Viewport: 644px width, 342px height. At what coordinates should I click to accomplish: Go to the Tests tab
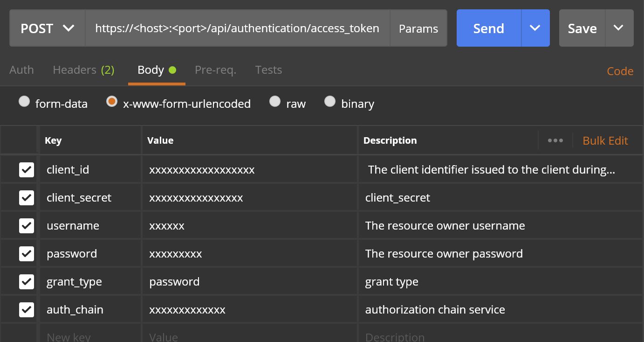[x=268, y=70]
